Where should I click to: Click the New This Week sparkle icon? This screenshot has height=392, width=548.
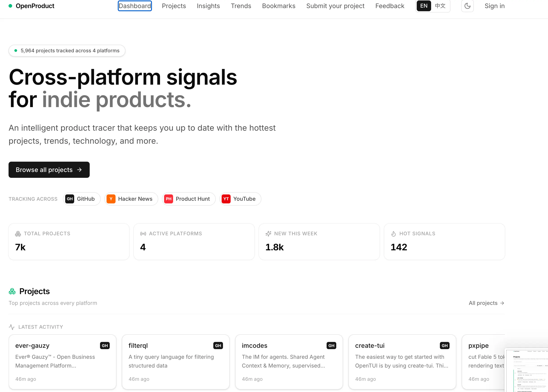[x=268, y=234]
